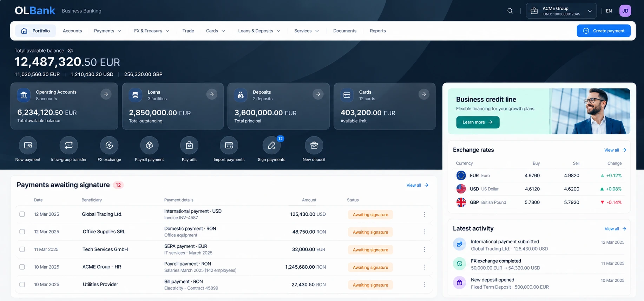
Task: Switch language using the EN selector
Action: (x=609, y=11)
